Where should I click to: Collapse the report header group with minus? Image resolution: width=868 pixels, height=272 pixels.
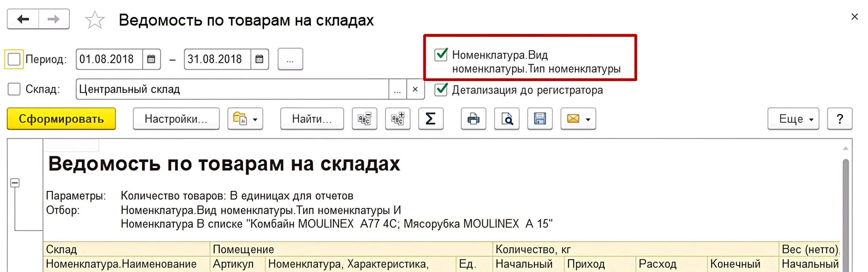click(15, 183)
